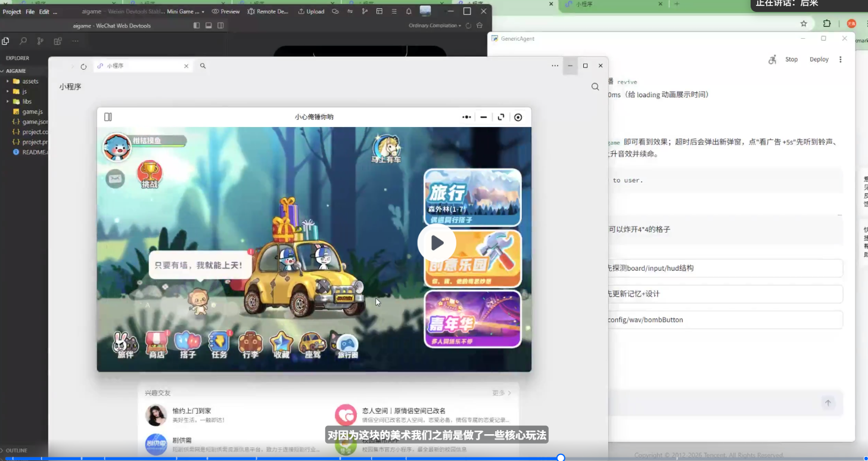
Task: Collapse the AIGAME root section
Action: (14, 71)
